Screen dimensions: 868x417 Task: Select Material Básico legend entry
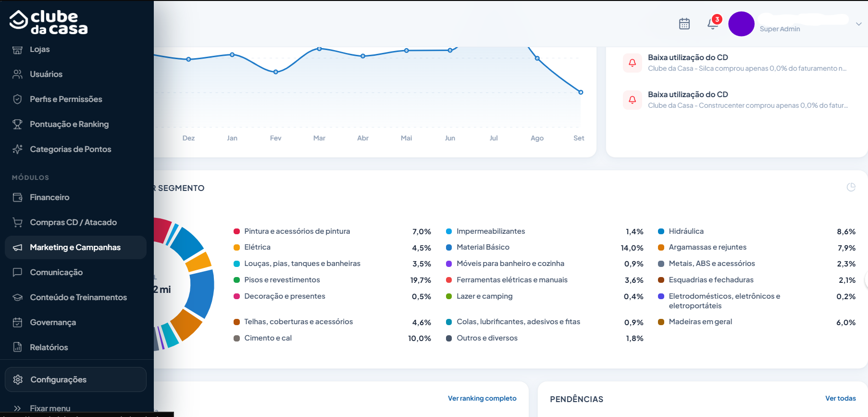(x=545, y=247)
